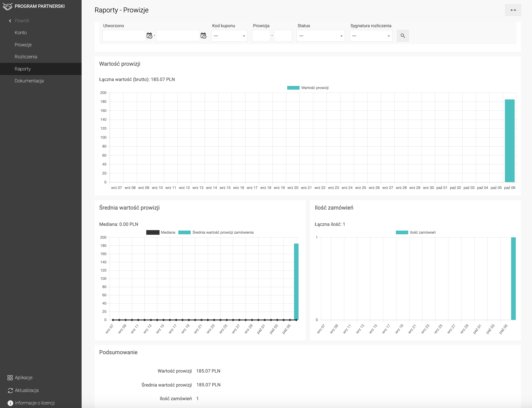Image resolution: width=532 pixels, height=408 pixels.
Task: Click the Podsumowanie heading
Action: coord(118,352)
